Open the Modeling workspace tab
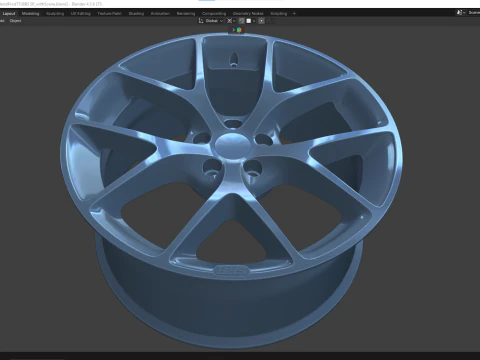480x360 pixels. pyautogui.click(x=30, y=14)
